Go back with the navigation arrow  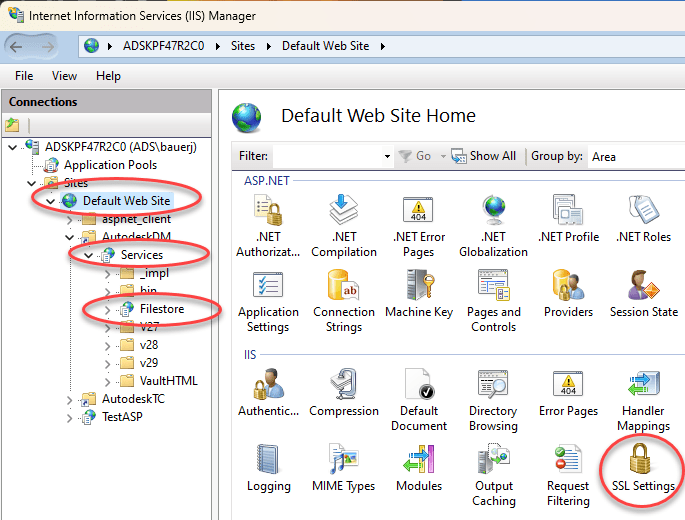tap(16, 46)
